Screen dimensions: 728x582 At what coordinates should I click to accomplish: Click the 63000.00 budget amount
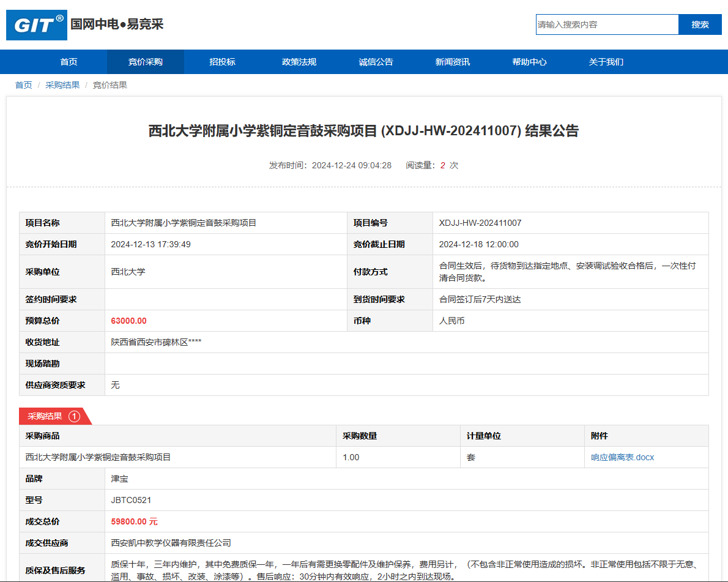tap(128, 321)
